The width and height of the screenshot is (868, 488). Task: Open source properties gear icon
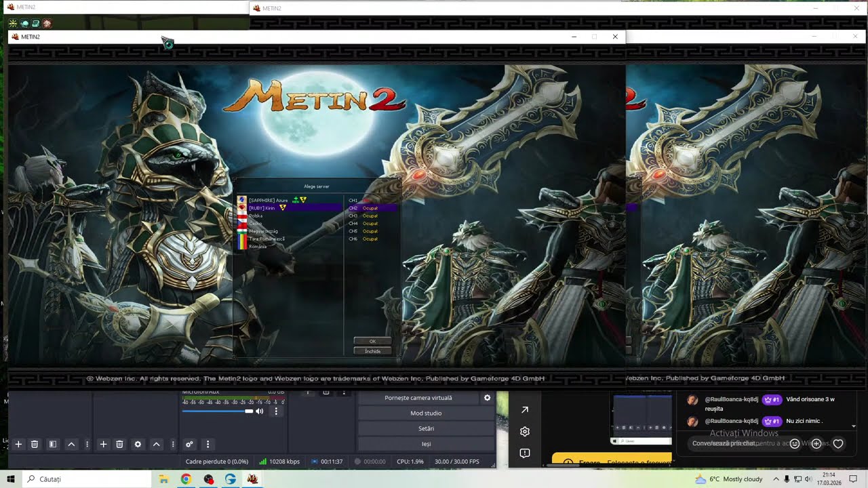138,445
